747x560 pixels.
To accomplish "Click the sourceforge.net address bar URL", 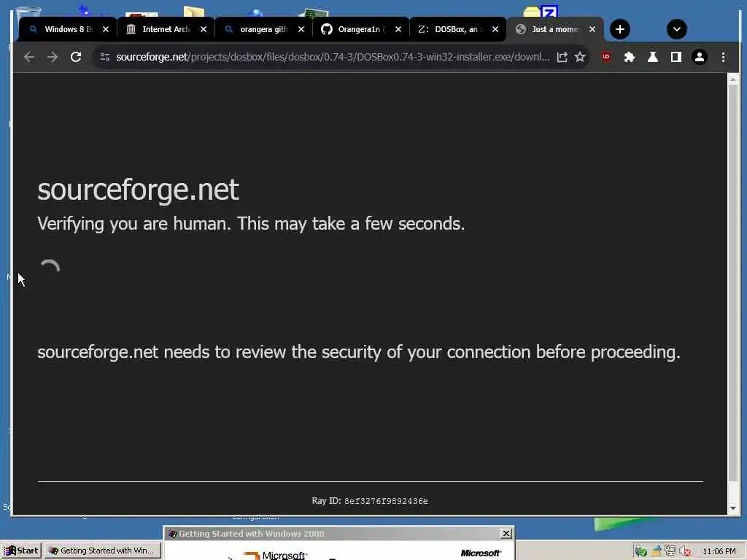I will click(x=333, y=57).
